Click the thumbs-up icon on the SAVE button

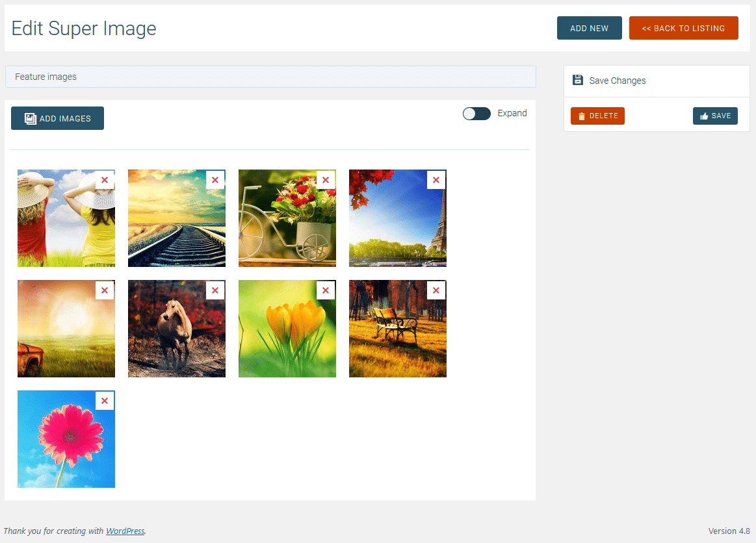705,116
